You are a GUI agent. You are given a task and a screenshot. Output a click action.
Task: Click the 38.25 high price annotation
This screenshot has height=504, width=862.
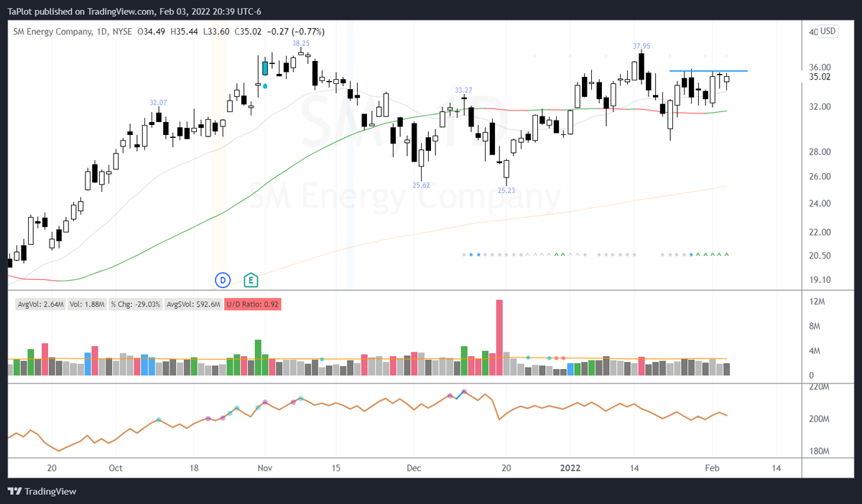pos(301,43)
